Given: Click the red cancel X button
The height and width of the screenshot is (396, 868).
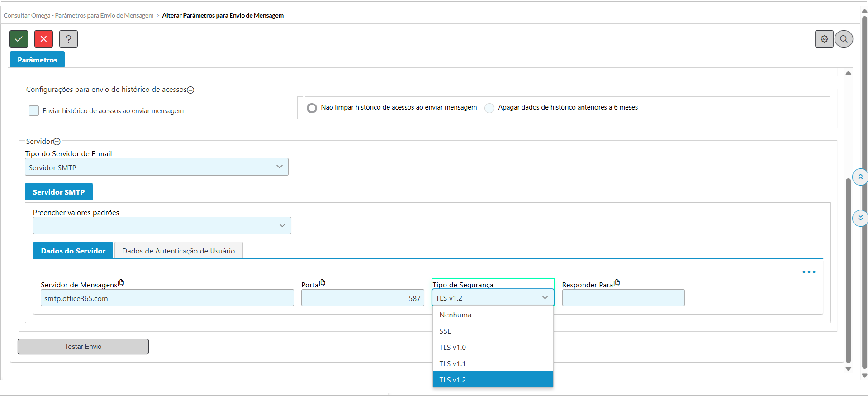Looking at the screenshot, I should [43, 39].
